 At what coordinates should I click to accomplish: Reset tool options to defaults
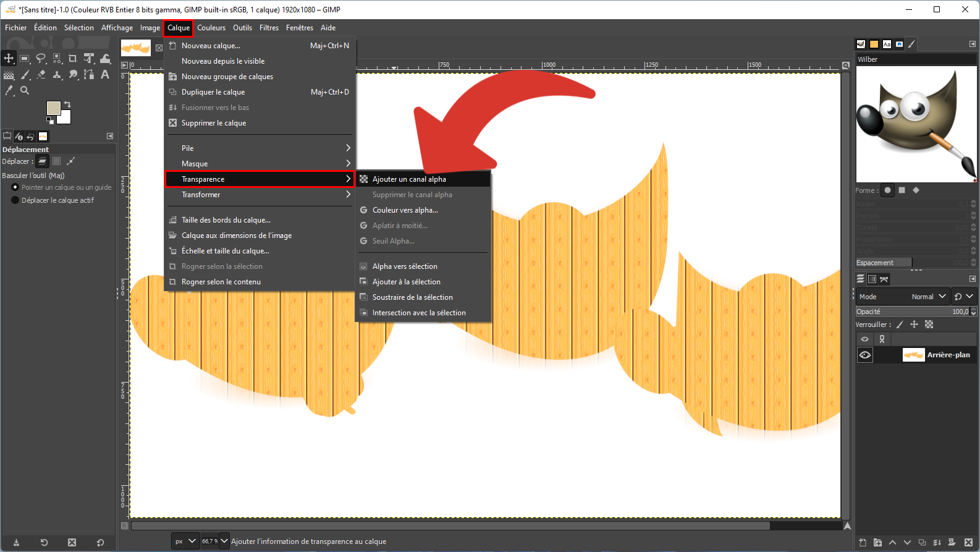100,543
